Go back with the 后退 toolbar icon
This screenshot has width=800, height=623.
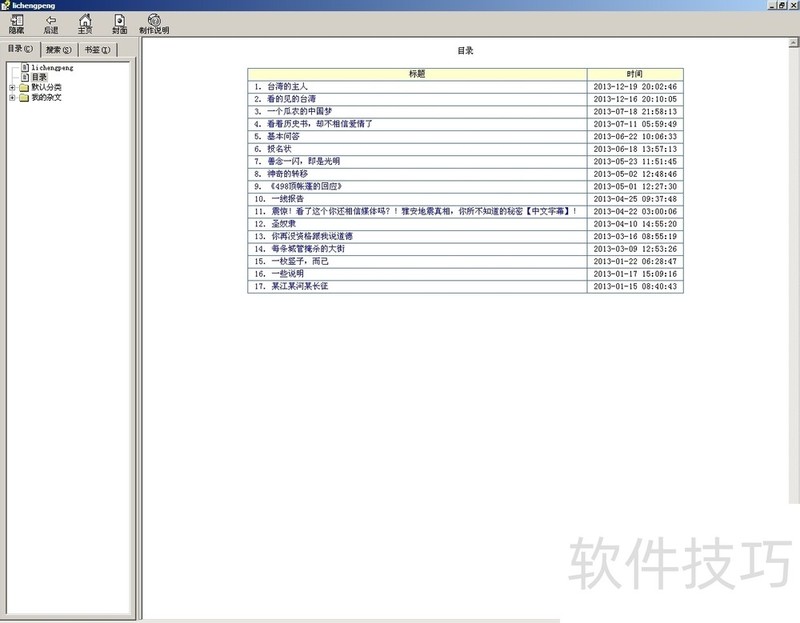(x=50, y=24)
